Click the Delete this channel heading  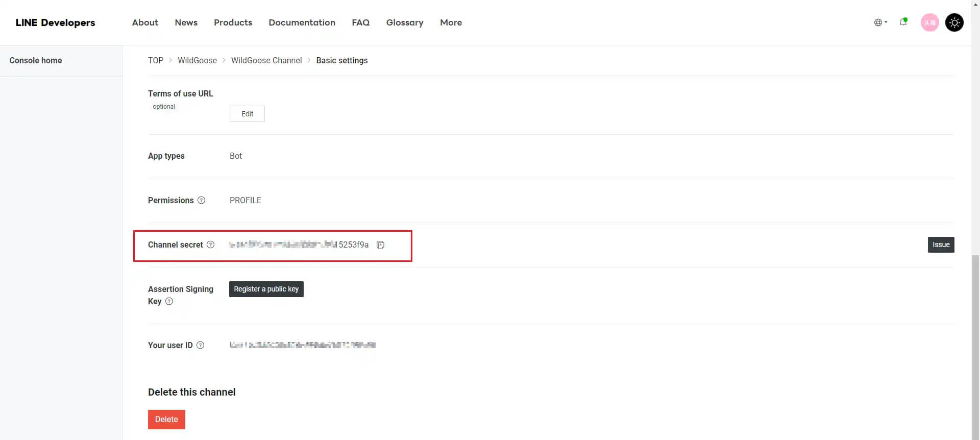[x=191, y=392]
